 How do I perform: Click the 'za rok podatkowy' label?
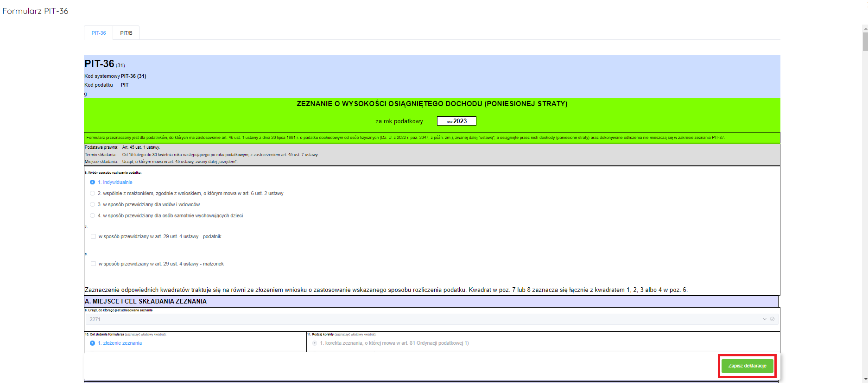click(x=399, y=121)
